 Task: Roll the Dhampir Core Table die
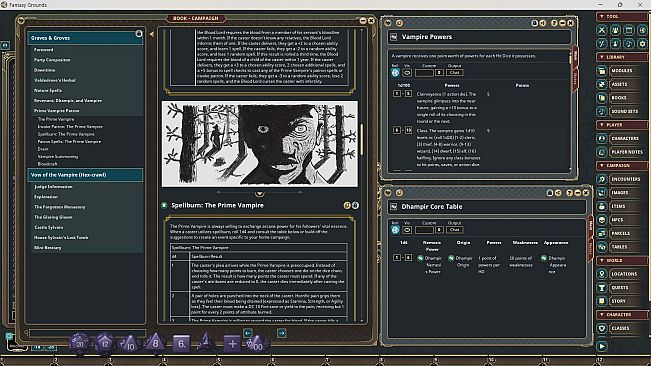(395, 229)
